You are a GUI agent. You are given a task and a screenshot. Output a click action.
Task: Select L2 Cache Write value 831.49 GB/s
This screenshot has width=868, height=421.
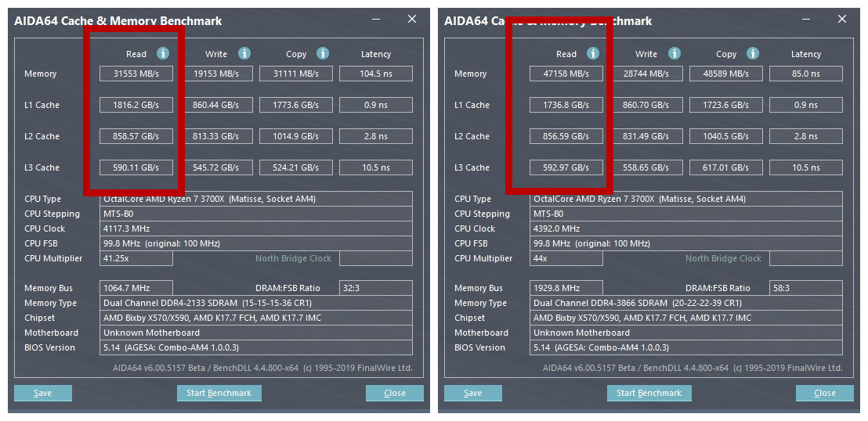point(646,136)
